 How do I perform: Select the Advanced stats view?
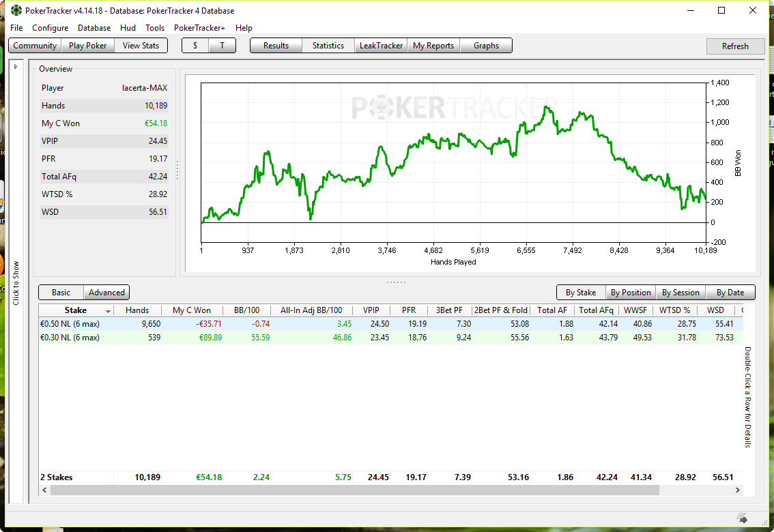click(x=106, y=293)
